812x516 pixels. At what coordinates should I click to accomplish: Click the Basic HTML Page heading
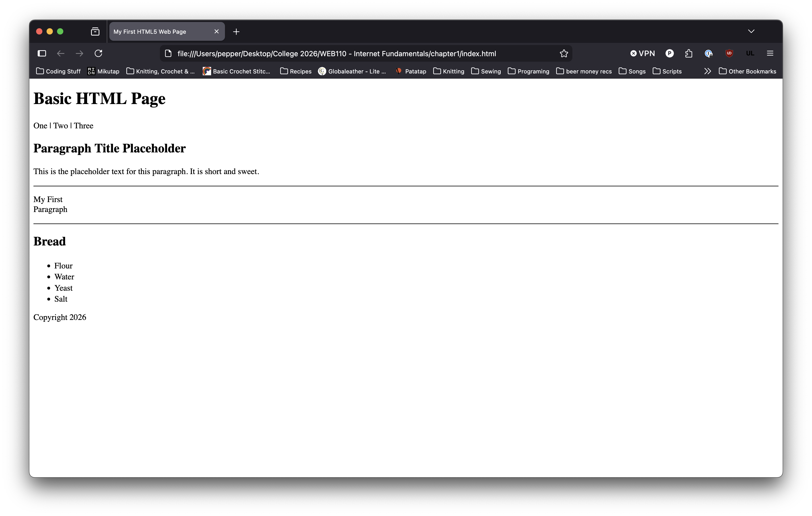[x=99, y=98]
